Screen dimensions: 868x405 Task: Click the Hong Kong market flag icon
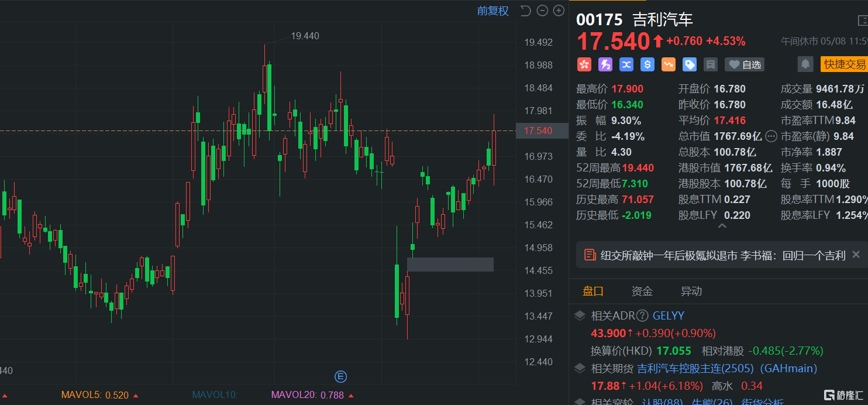pyautogui.click(x=584, y=64)
